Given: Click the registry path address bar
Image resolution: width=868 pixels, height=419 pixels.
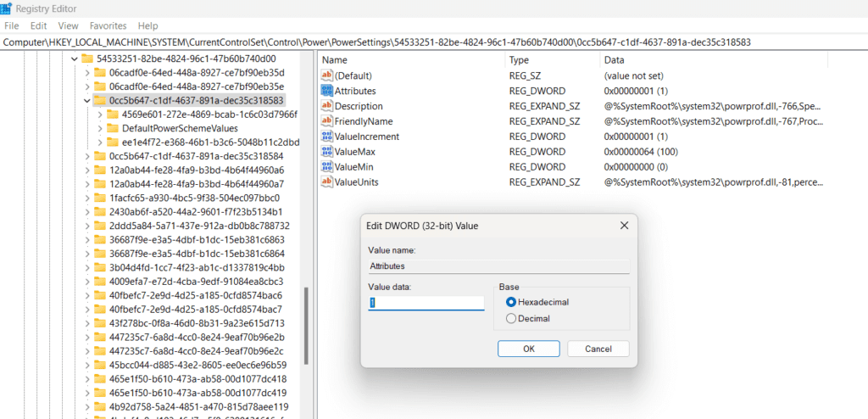Looking at the screenshot, I should click(434, 42).
